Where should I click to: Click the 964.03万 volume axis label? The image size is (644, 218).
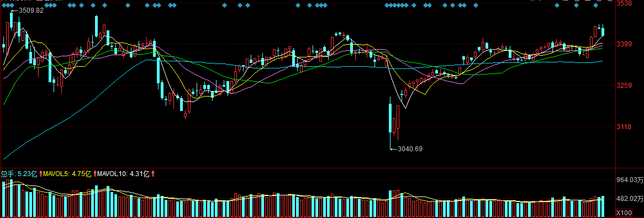[630, 179]
